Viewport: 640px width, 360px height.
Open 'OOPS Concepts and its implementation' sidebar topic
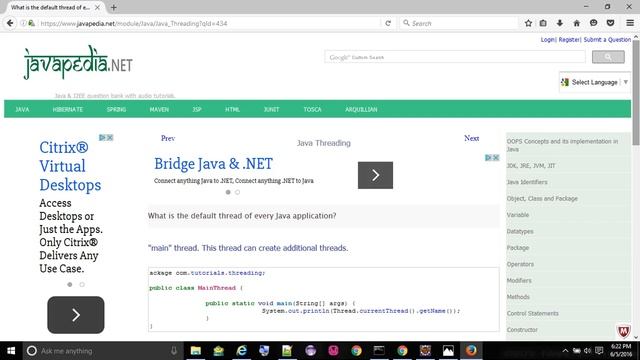(562, 145)
